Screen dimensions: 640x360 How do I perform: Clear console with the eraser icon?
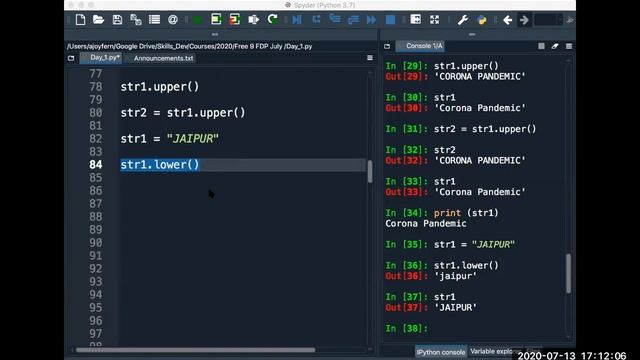[x=555, y=46]
